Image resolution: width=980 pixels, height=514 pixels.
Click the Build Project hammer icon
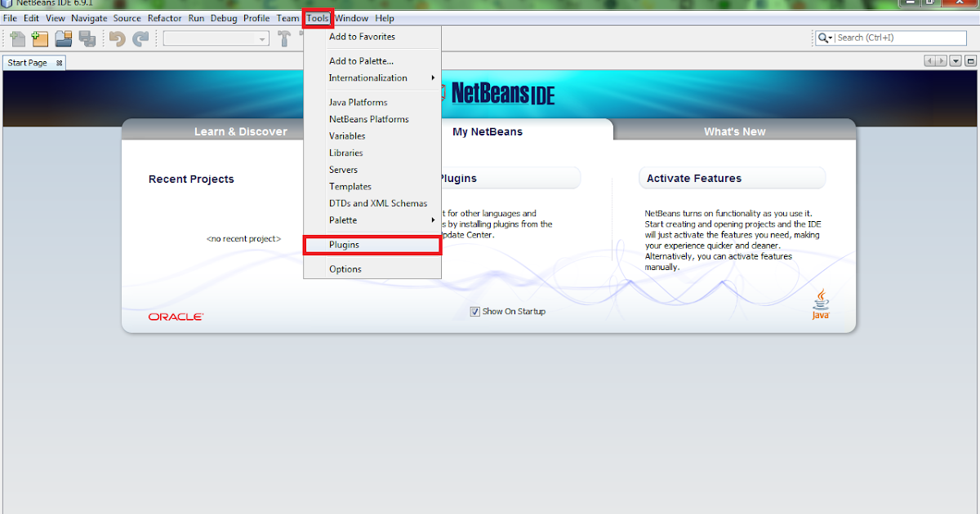click(284, 38)
